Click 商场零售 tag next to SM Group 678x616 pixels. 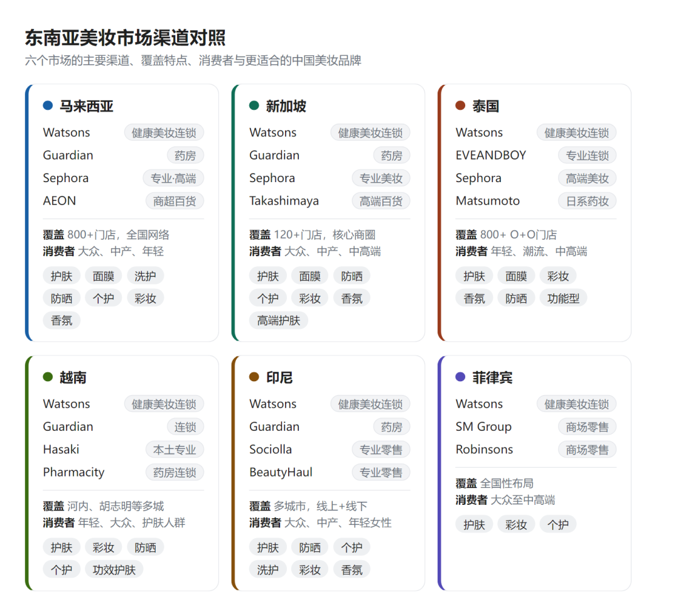[587, 427]
